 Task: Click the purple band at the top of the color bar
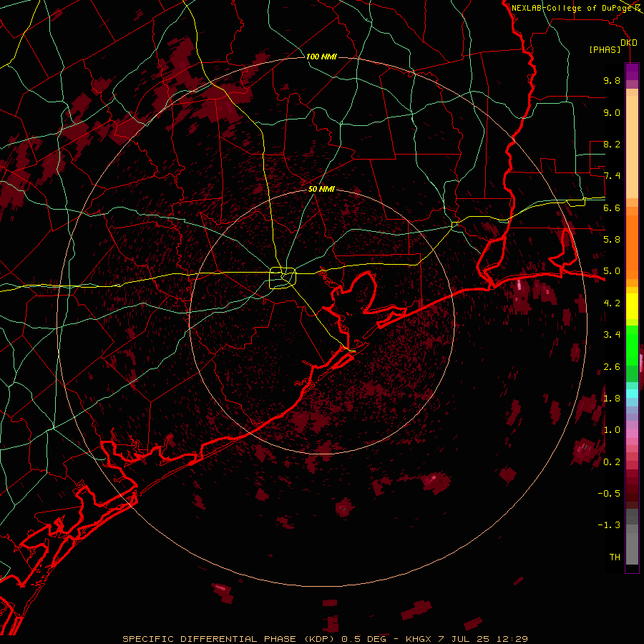point(632,72)
